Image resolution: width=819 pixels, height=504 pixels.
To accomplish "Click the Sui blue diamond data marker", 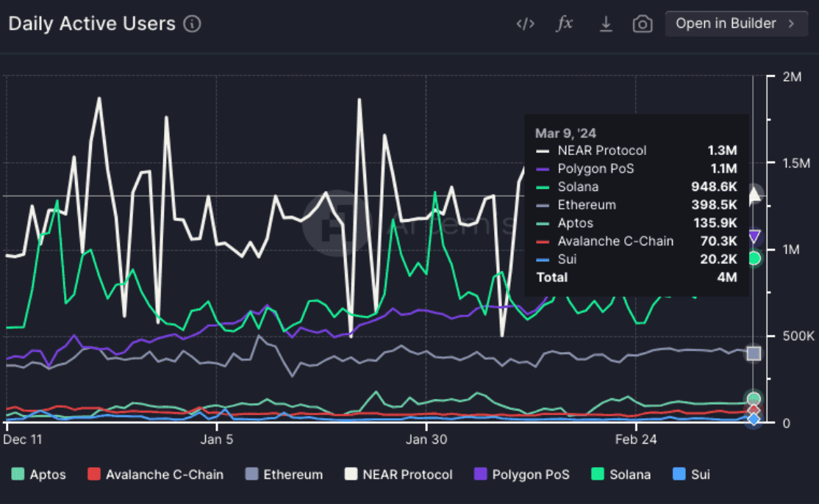I will 754,419.
